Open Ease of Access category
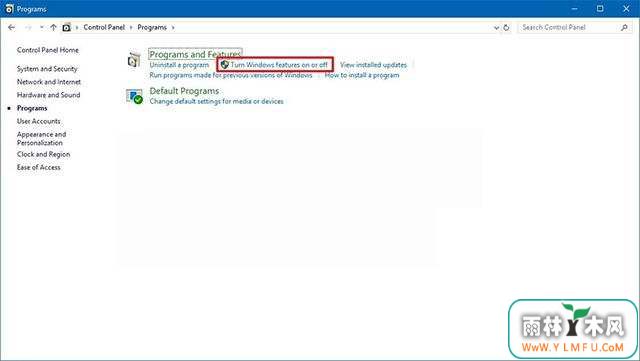The width and height of the screenshot is (640, 361). [x=38, y=167]
